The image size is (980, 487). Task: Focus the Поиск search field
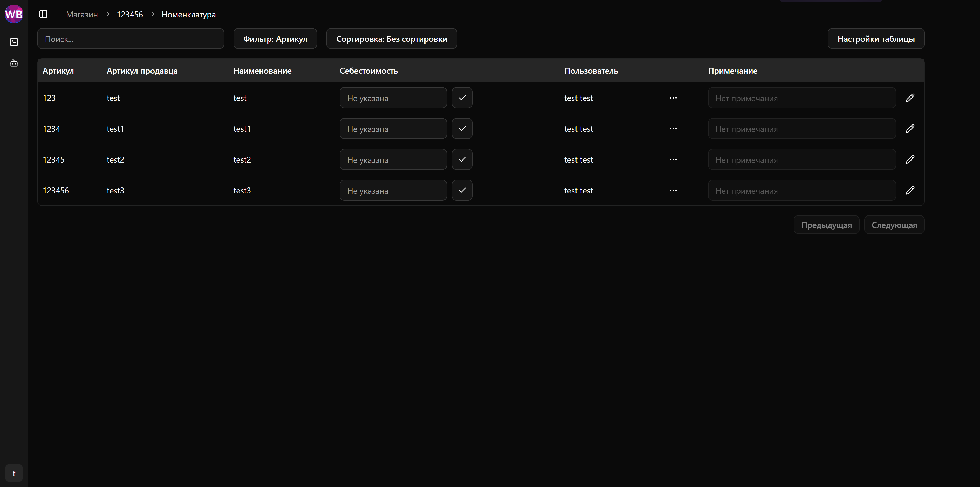click(131, 39)
